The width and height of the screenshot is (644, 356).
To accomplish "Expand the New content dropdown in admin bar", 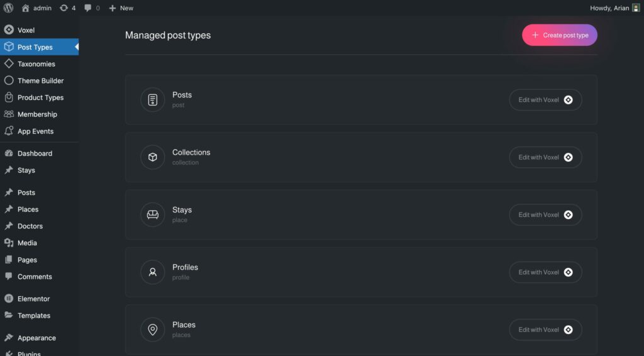I will 121,8.
